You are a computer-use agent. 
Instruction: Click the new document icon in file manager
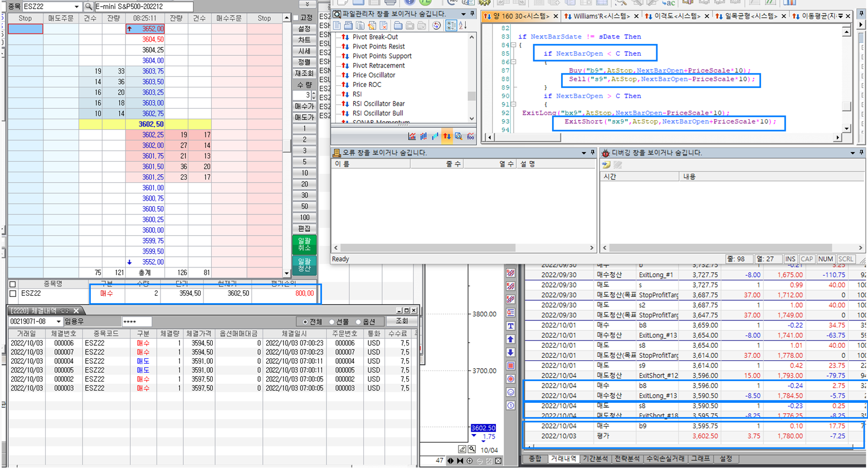[x=337, y=26]
